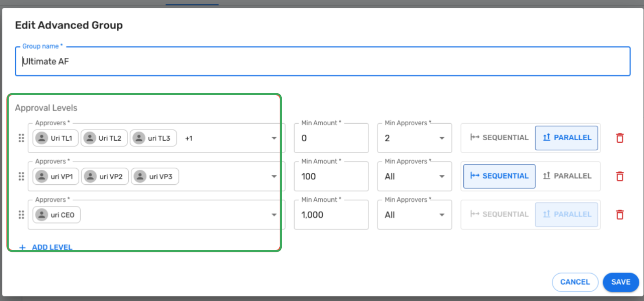Open approvers dropdown for the Uri TL level

(x=274, y=139)
